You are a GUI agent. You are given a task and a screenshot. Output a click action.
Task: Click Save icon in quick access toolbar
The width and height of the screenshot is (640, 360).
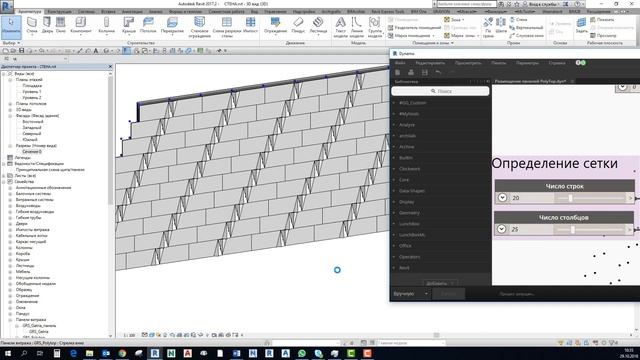[22, 51]
